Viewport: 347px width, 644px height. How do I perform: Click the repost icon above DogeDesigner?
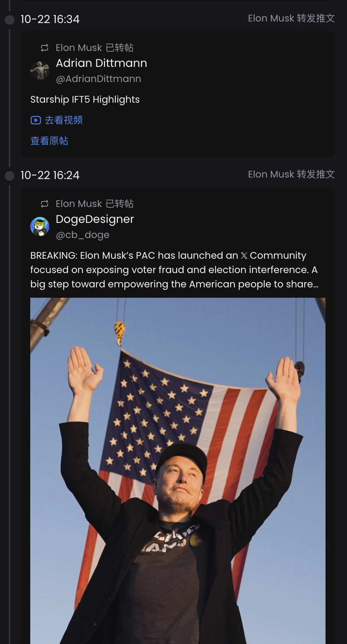point(45,204)
